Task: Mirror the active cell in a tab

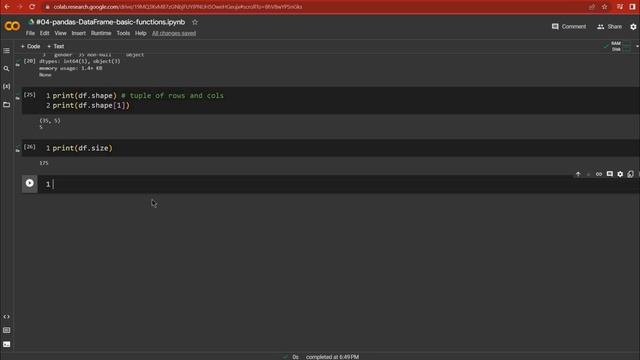Action: tap(630, 174)
